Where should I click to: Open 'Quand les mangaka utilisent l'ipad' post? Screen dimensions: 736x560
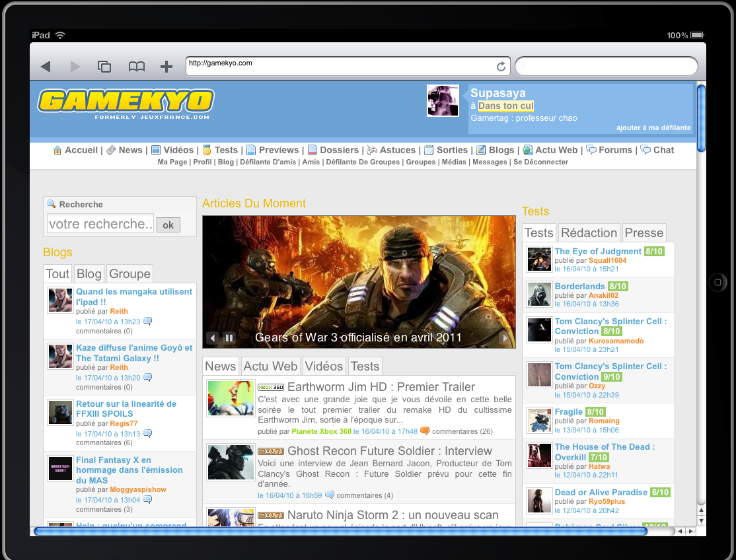tap(134, 297)
